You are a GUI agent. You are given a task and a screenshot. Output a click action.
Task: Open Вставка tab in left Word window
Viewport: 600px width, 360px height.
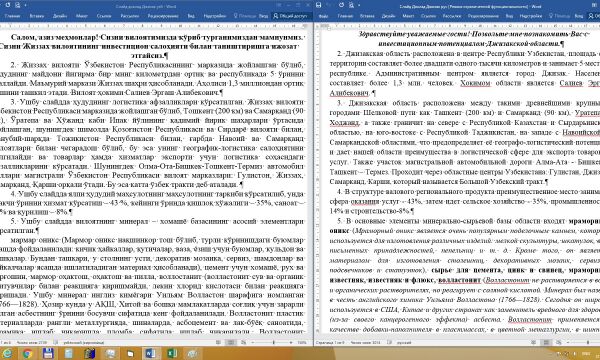pyautogui.click(x=37, y=16)
